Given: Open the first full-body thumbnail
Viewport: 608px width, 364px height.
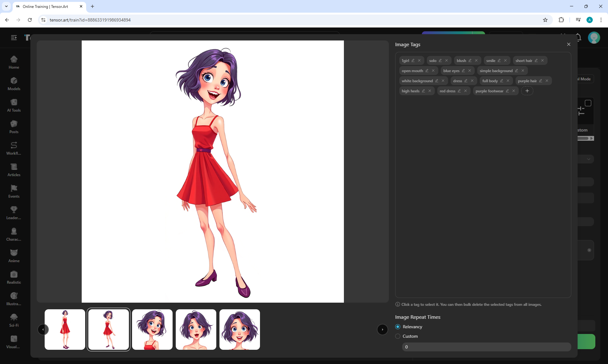Looking at the screenshot, I should (x=65, y=330).
